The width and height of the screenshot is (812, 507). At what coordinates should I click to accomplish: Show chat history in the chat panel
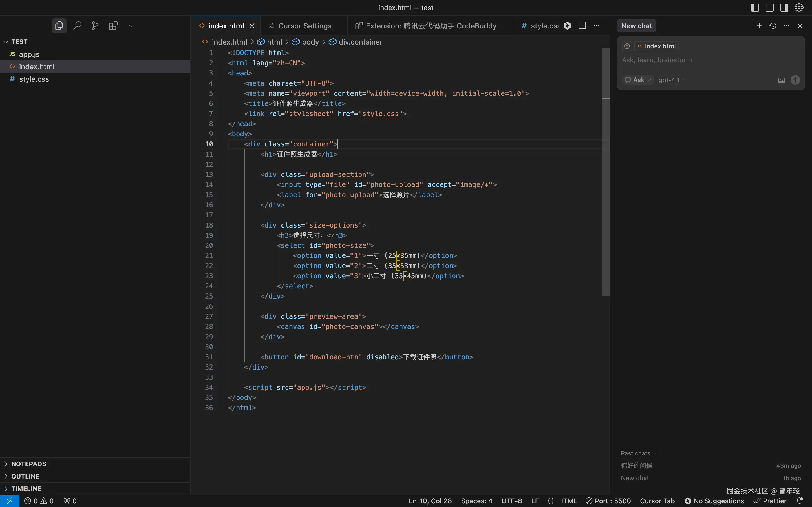(x=773, y=25)
